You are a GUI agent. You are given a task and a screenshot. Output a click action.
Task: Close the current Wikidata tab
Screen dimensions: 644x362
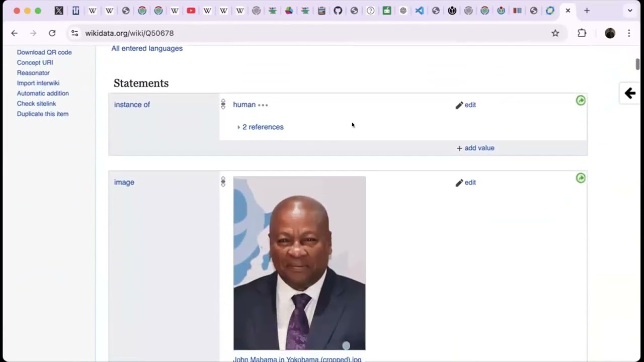(x=568, y=11)
